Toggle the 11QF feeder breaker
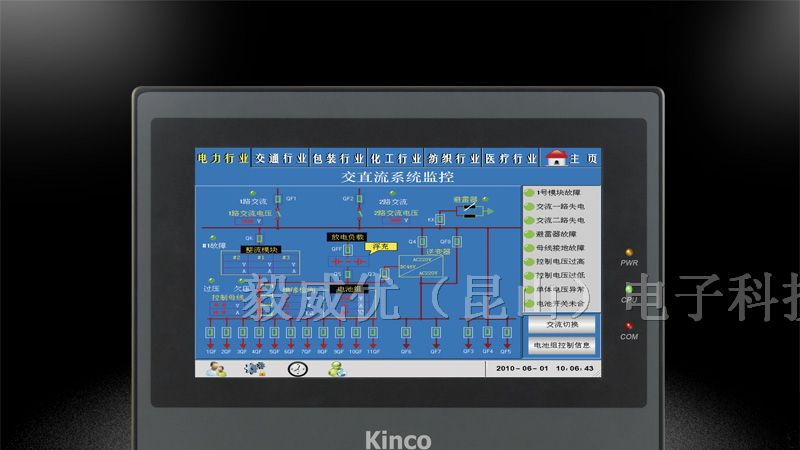800x450 pixels. click(373, 333)
